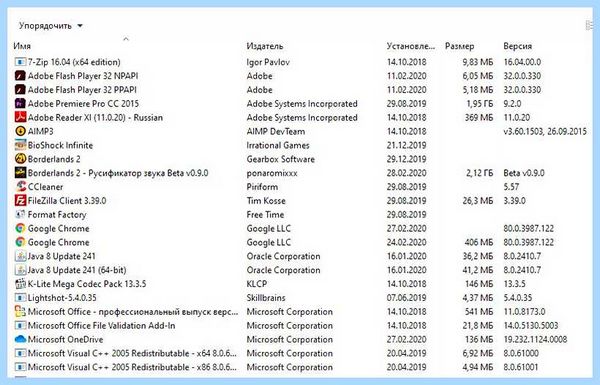Sort by the Размер column header
The height and width of the screenshot is (385, 600).
pyautogui.click(x=459, y=46)
